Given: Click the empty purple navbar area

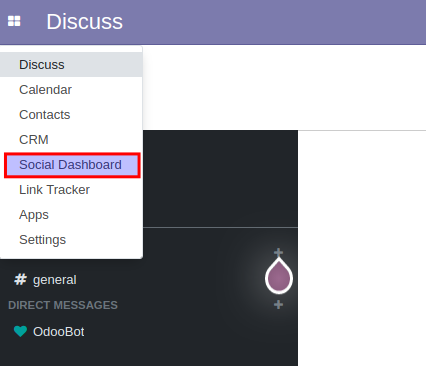Looking at the screenshot, I should point(273,22).
